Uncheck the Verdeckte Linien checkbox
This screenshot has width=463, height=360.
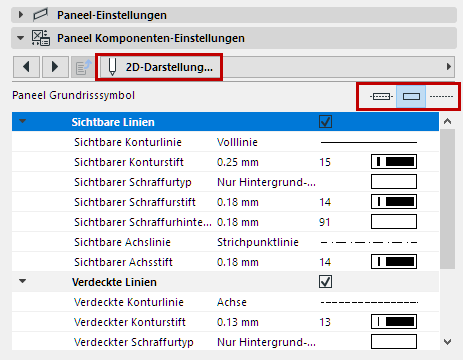coord(325,282)
